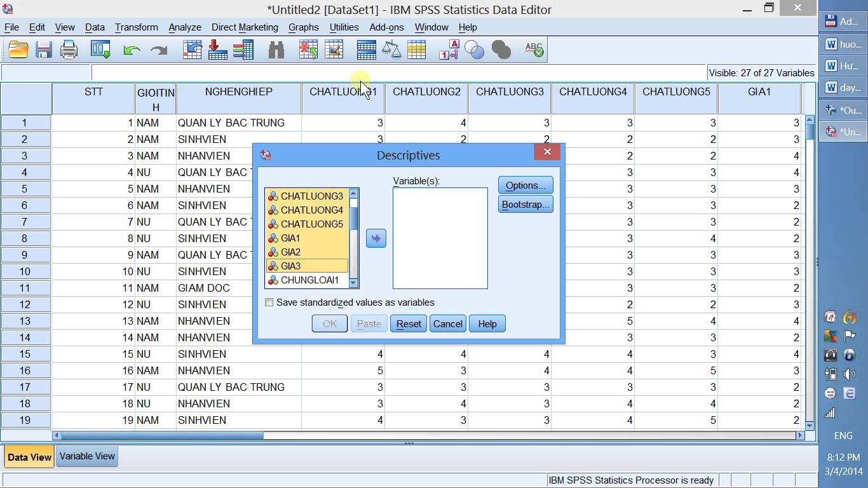Viewport: 868px width, 488px height.
Task: Click the Go to case icon
Action: point(192,50)
